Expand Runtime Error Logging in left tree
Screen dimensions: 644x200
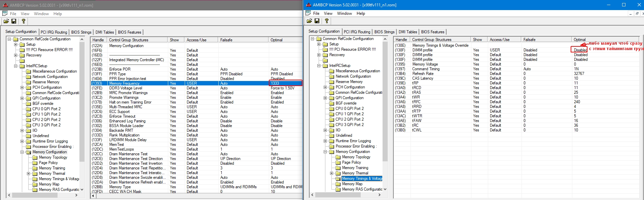(x=22, y=141)
